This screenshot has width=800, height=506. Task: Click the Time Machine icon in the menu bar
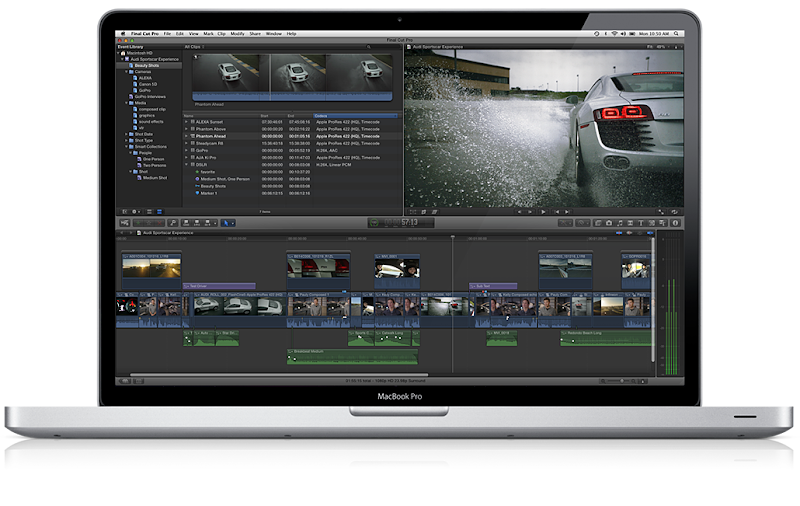click(x=596, y=34)
